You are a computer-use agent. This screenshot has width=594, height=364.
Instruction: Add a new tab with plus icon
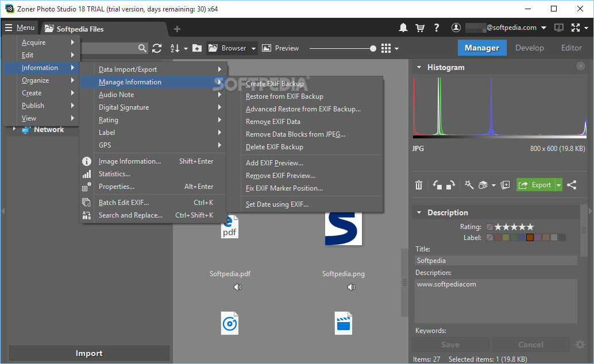177,29
